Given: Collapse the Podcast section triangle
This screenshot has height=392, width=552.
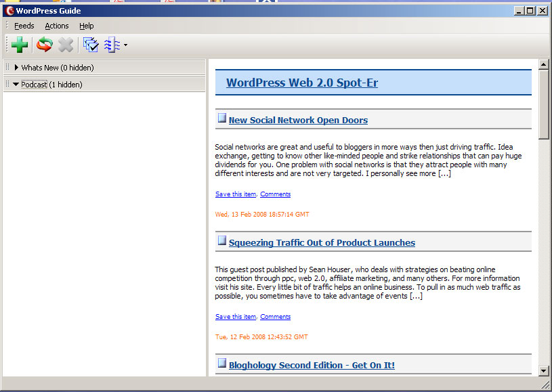Looking at the screenshot, I should coord(16,85).
